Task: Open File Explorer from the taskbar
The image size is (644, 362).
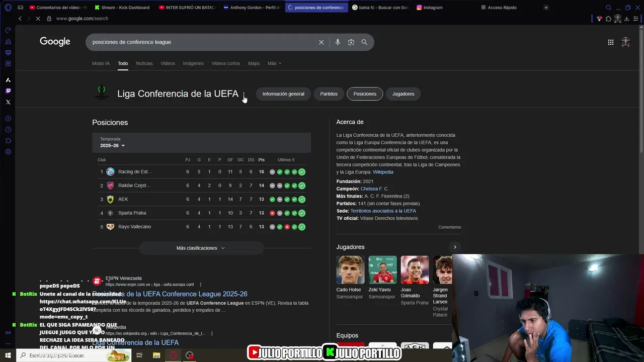Action: [x=156, y=355]
